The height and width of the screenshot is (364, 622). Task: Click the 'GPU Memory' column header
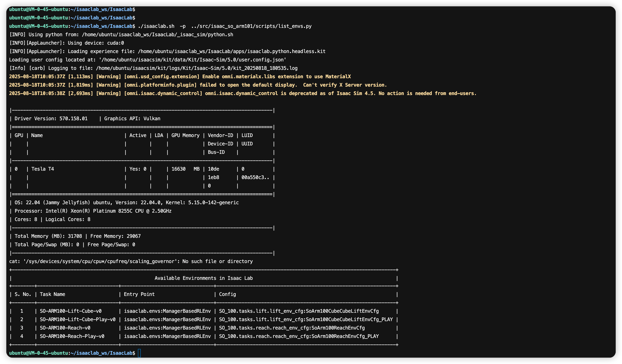[185, 135]
